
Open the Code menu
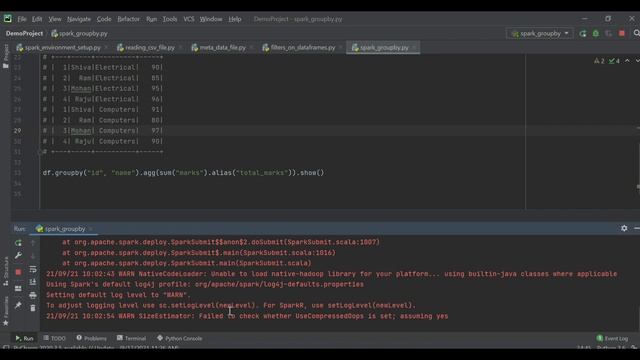(104, 19)
